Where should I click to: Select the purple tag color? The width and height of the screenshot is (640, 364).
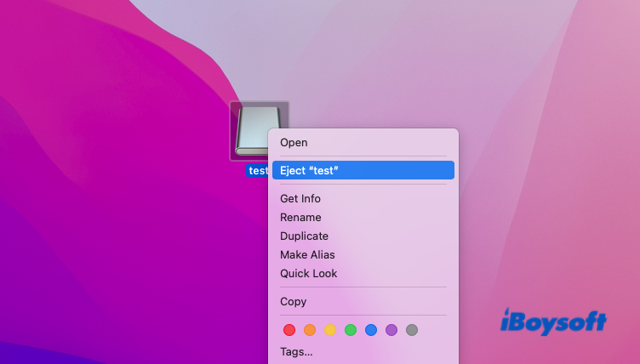(x=391, y=330)
